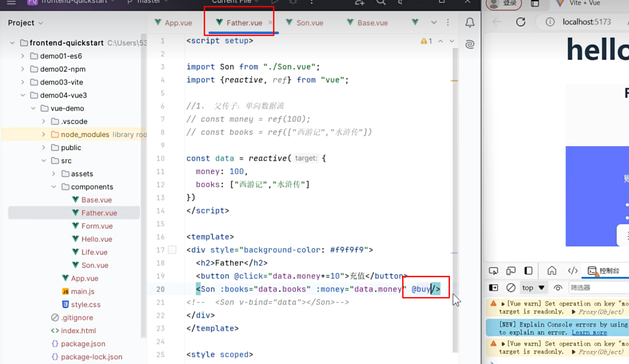Expand the assets folder
Viewport: 629px width, 364px height.
(x=54, y=174)
